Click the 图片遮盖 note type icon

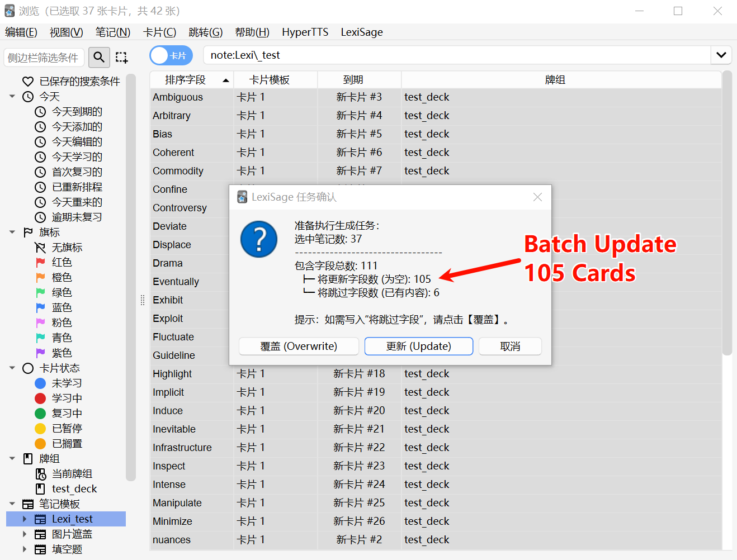pyautogui.click(x=40, y=534)
